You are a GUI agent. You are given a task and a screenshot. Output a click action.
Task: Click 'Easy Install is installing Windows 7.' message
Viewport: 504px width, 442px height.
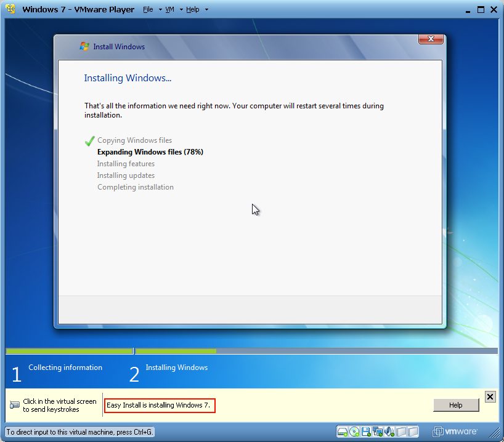pyautogui.click(x=160, y=406)
